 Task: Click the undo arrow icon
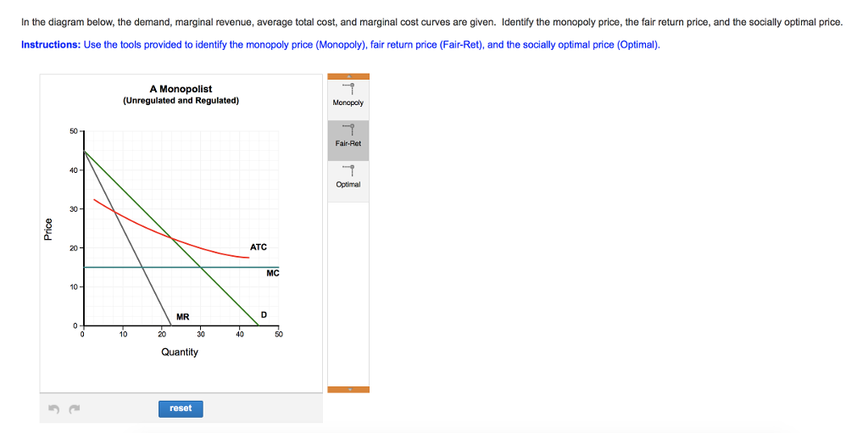(x=53, y=409)
